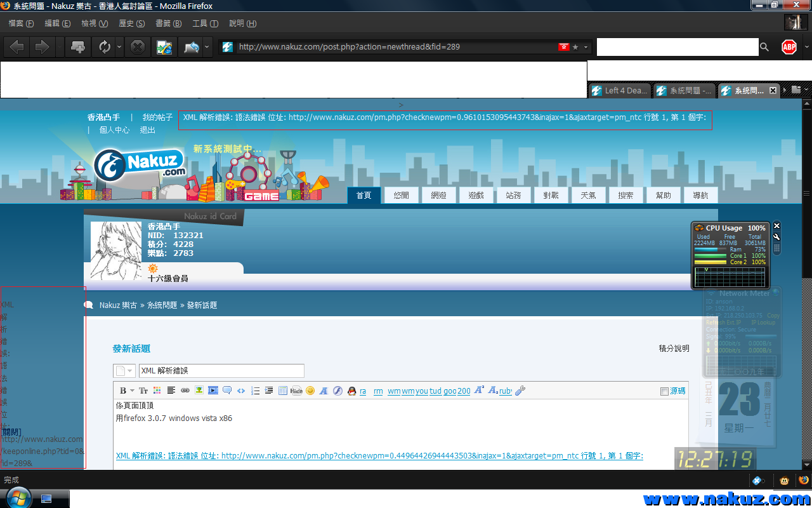Click the italic A font style icon
The image size is (812, 508).
324,391
